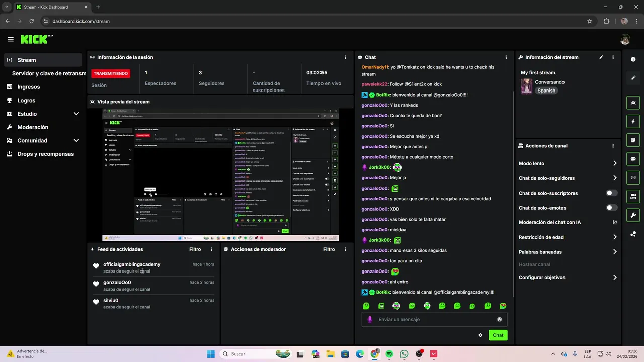The width and height of the screenshot is (644, 362).
Task: Open Modo lento options arrow
Action: 615,163
